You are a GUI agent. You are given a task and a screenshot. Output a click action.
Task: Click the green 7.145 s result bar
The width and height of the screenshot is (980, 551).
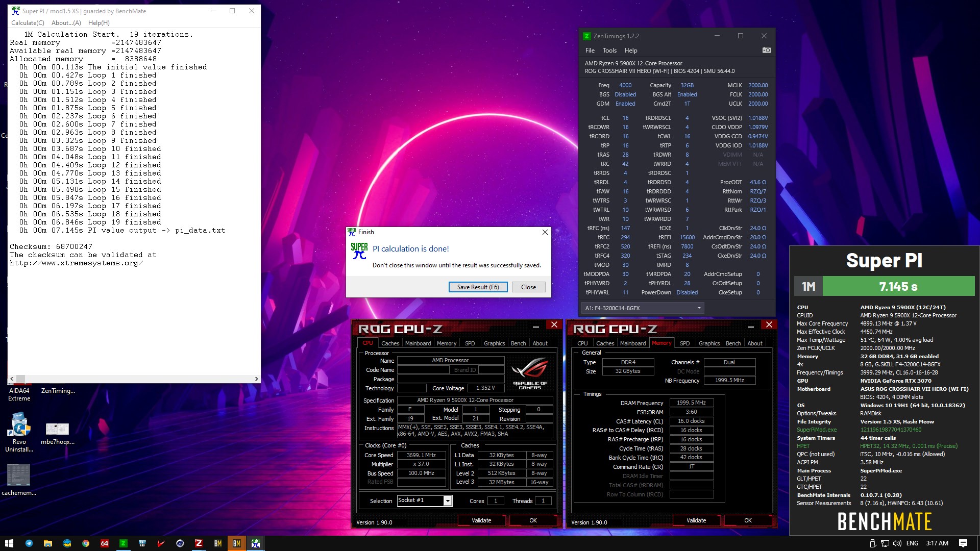pyautogui.click(x=898, y=286)
